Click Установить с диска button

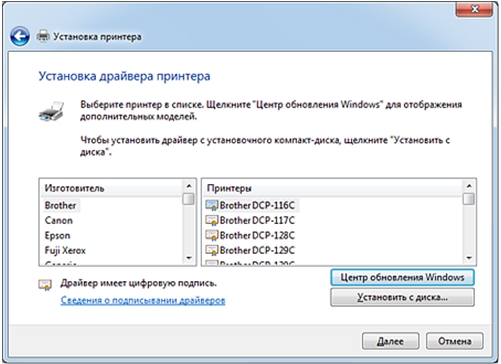point(402,297)
